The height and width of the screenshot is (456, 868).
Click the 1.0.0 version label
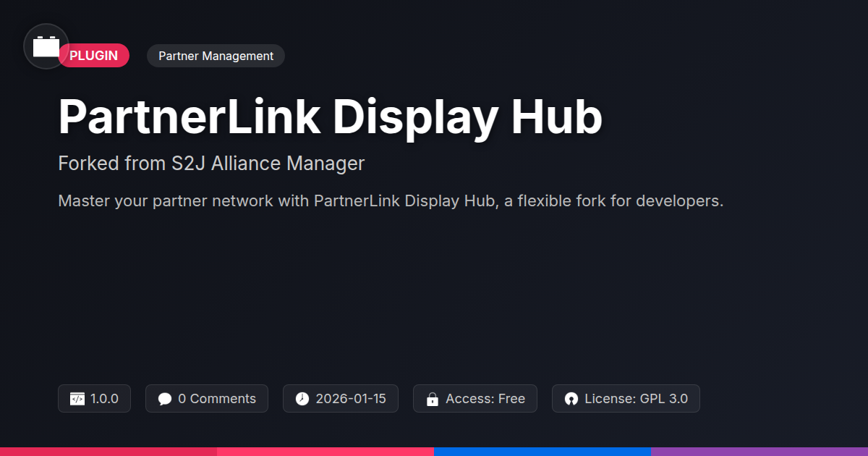click(x=105, y=399)
